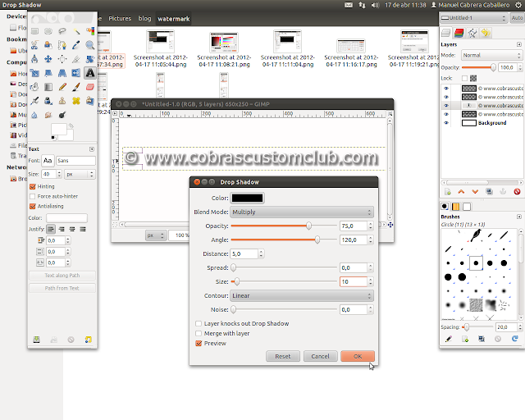
Task: Hide the Background layer eye
Action: point(446,123)
